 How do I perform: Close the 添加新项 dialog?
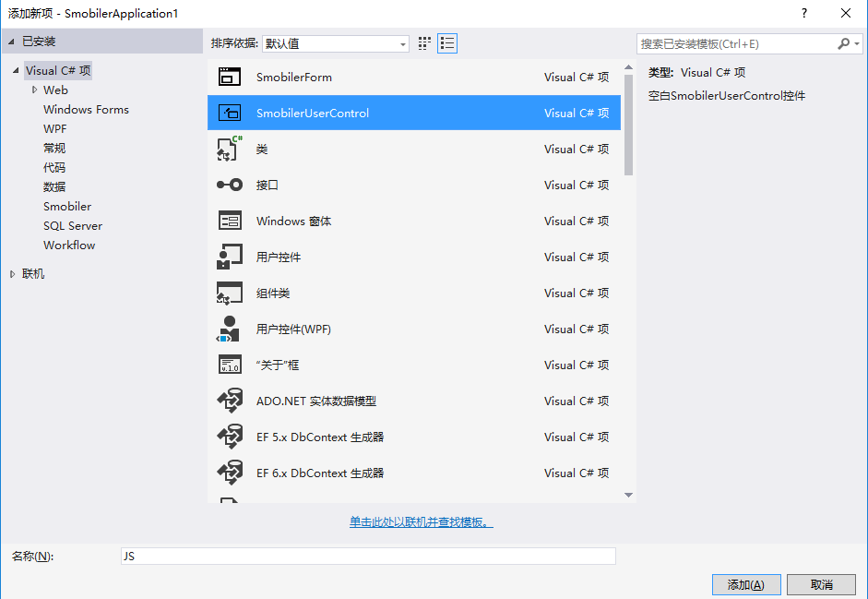846,13
